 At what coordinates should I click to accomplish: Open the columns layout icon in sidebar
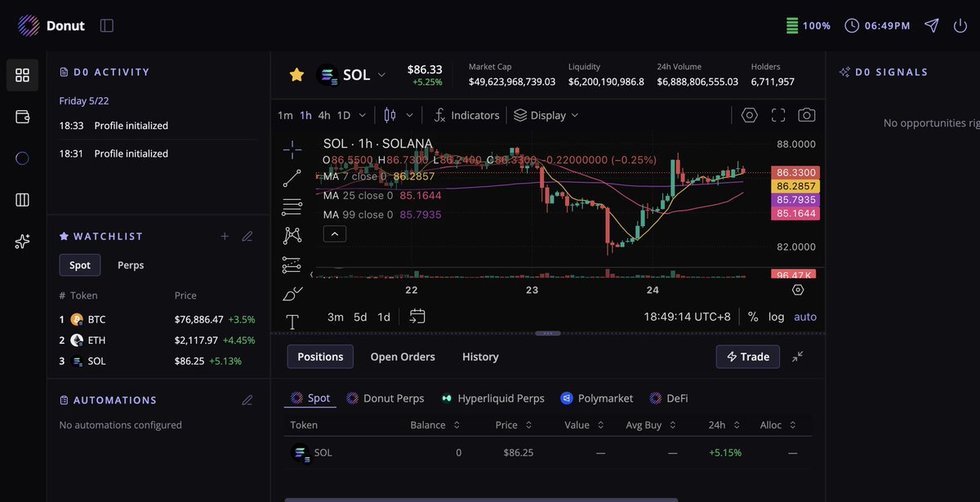point(22,200)
